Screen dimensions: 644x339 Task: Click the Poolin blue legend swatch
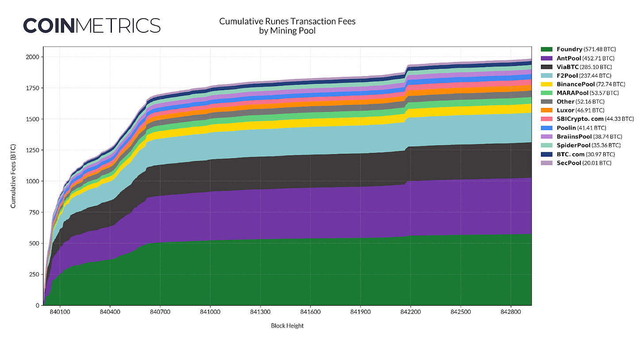546,128
